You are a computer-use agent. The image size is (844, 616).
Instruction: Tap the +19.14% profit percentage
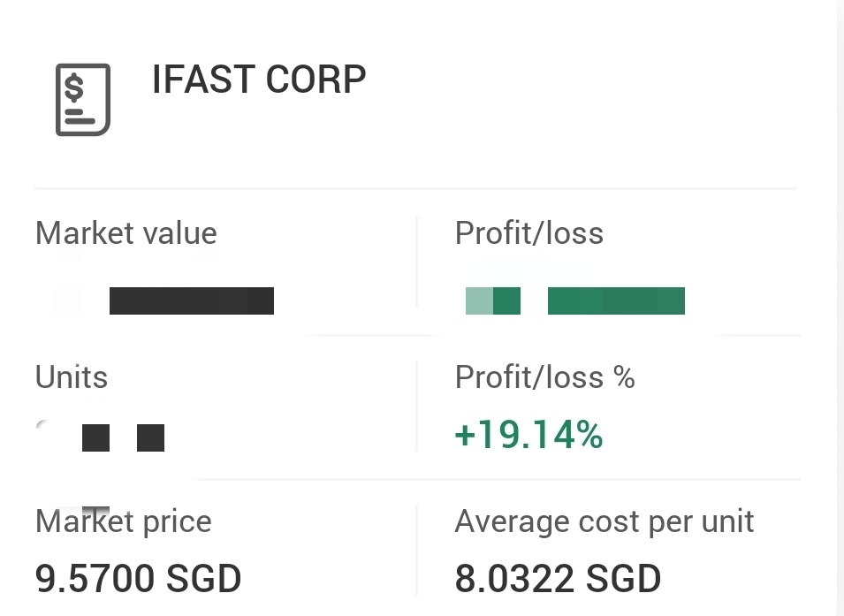pos(528,435)
